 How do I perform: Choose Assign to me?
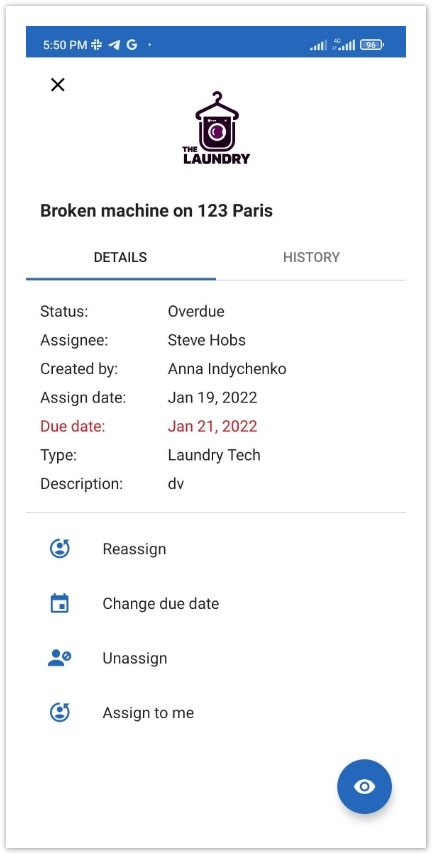pyautogui.click(x=148, y=712)
